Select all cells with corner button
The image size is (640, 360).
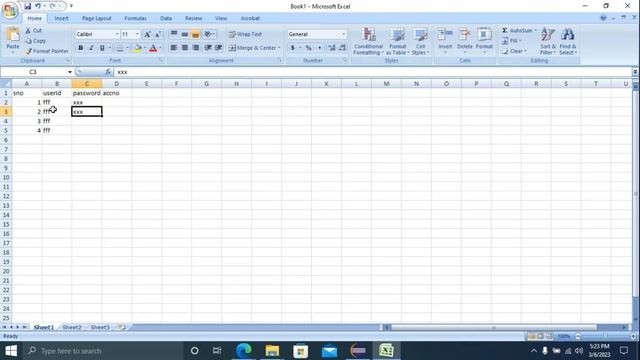(x=6, y=84)
